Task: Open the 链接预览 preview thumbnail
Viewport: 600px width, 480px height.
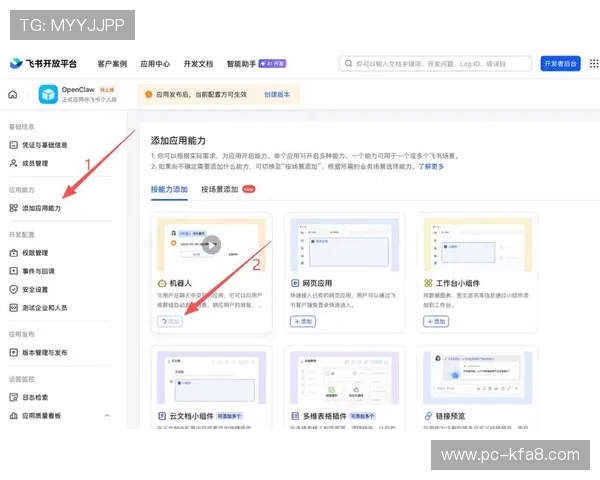Action: [478, 378]
